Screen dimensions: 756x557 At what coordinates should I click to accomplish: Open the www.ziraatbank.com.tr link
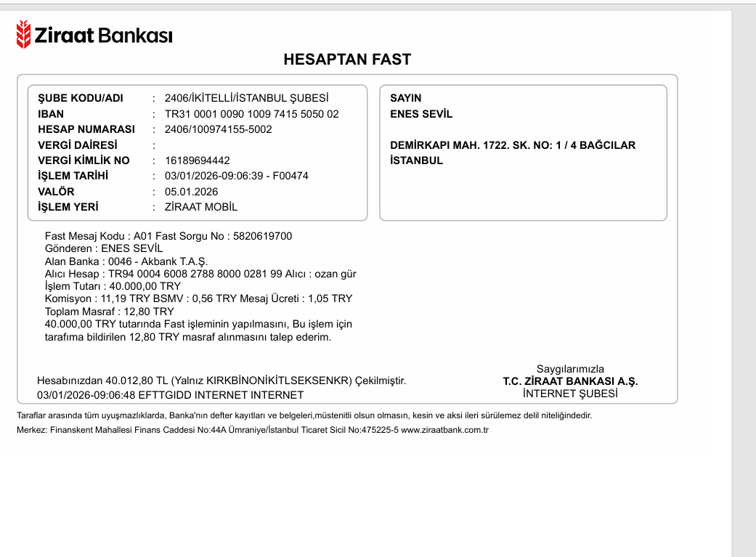[x=444, y=430]
